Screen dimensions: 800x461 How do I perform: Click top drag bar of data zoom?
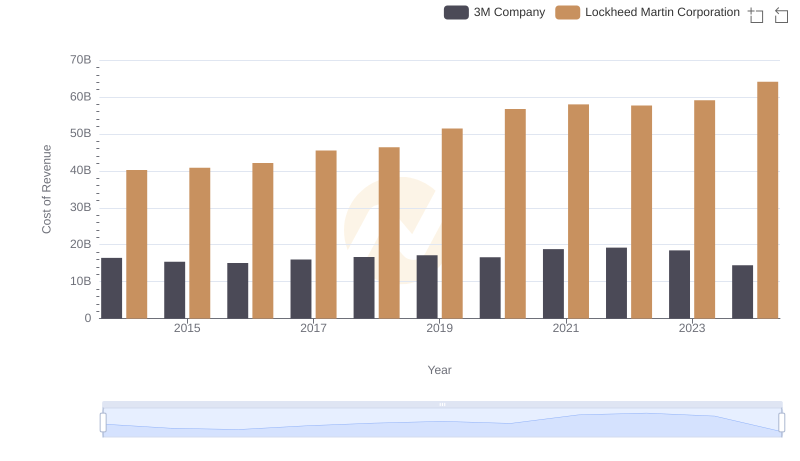point(442,404)
